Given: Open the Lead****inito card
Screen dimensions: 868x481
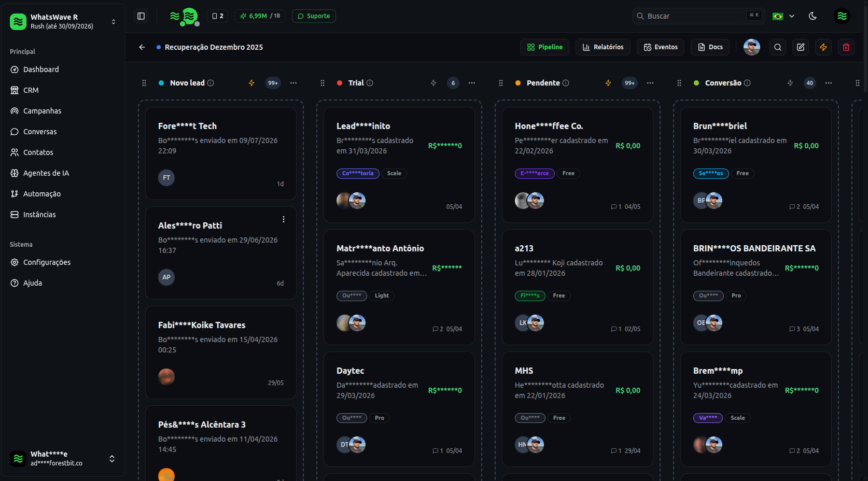Looking at the screenshot, I should coord(399,165).
